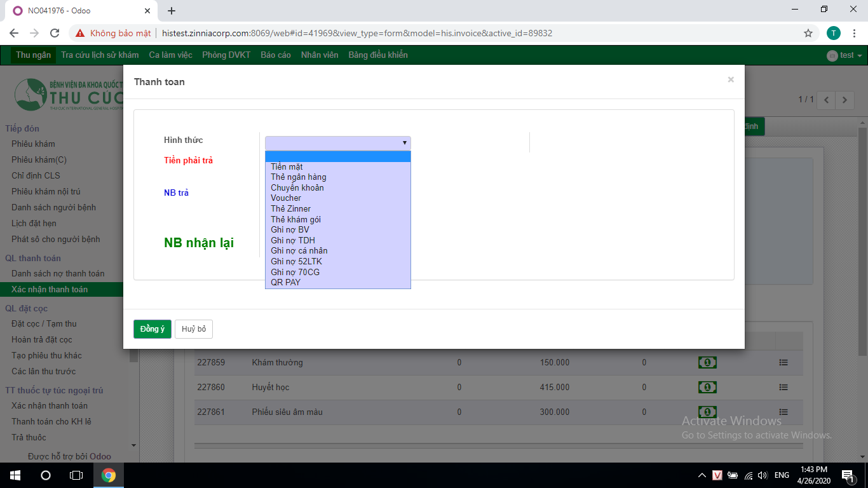Cancel with Huỷ bỏ button
This screenshot has height=488, width=868.
[x=194, y=329]
